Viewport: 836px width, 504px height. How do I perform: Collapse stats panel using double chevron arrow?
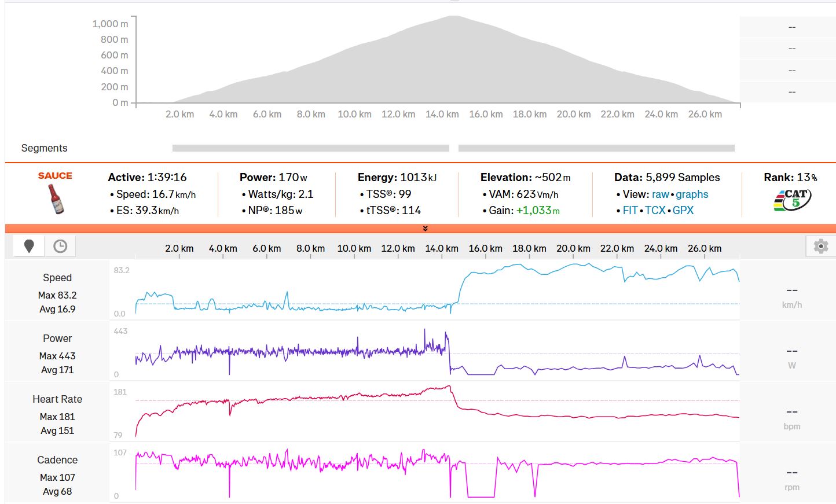[x=425, y=229]
